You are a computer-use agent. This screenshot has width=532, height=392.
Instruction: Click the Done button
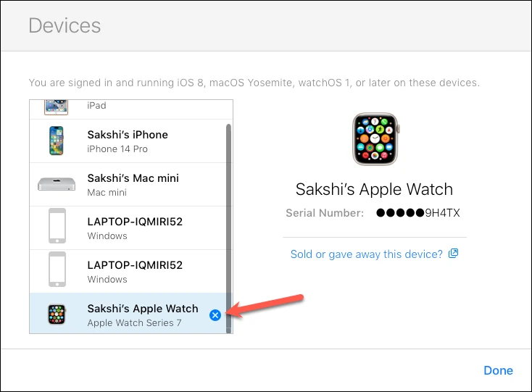point(498,370)
